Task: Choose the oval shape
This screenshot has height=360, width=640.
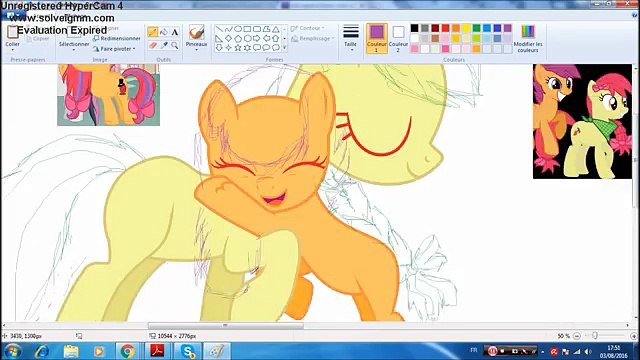Action: [238, 29]
